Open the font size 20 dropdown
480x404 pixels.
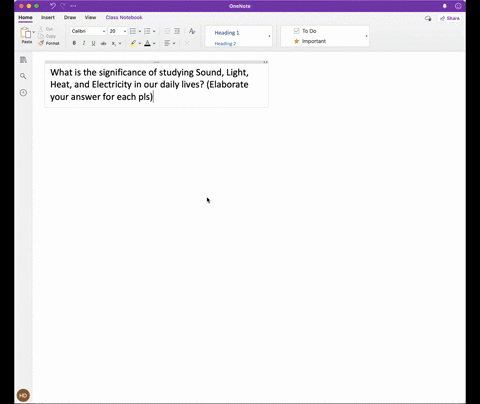click(x=118, y=31)
